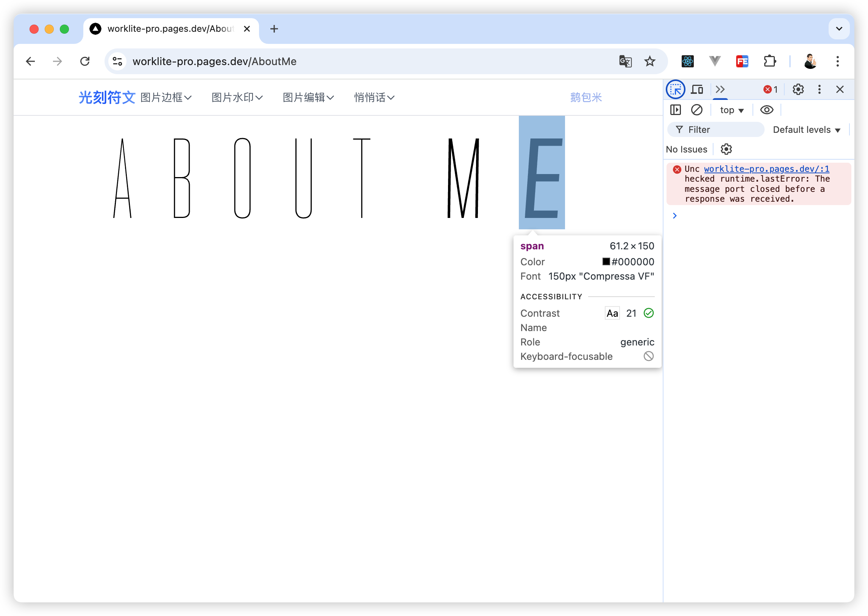The image size is (868, 616).
Task: Bookmark this page with the star icon
Action: 650,61
